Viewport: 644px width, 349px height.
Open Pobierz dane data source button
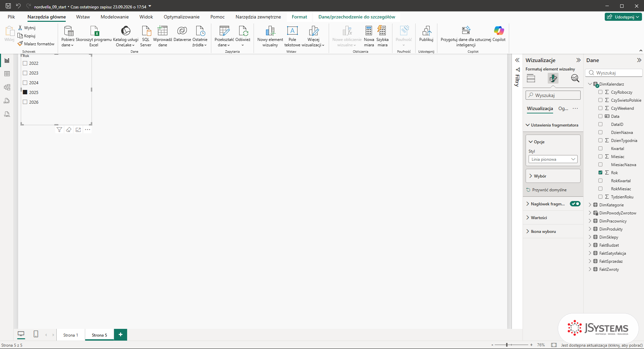pos(68,36)
